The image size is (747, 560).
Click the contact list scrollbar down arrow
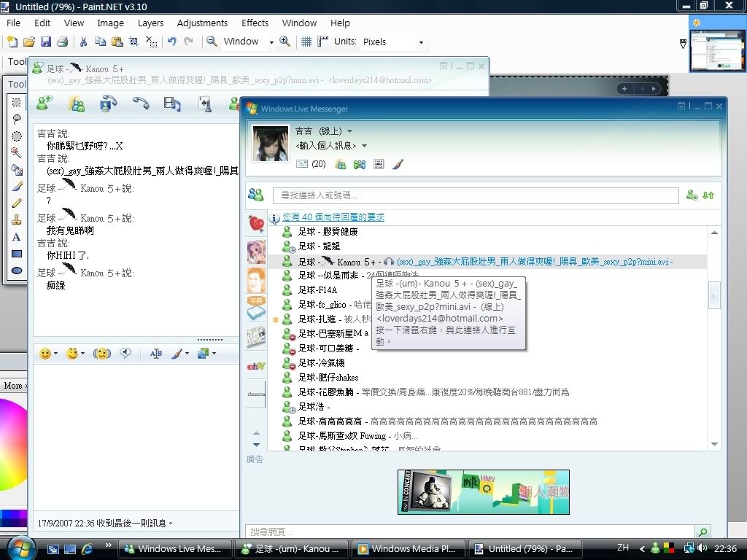click(714, 444)
